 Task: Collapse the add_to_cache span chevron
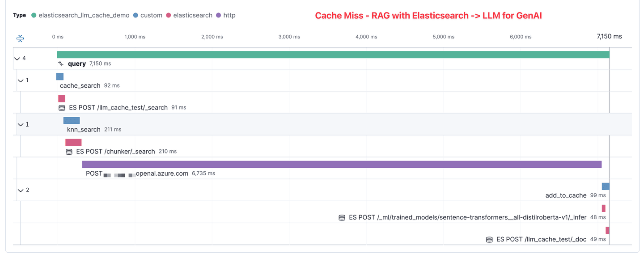click(21, 190)
